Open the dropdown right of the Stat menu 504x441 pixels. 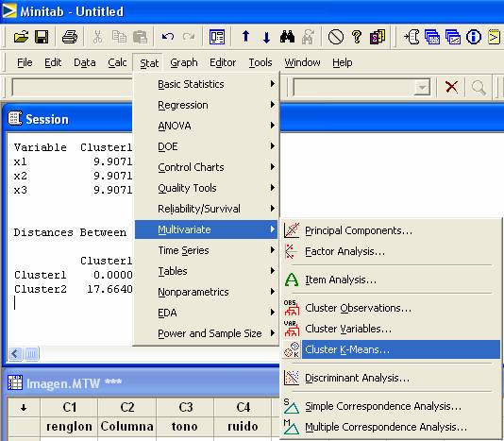pos(422,87)
